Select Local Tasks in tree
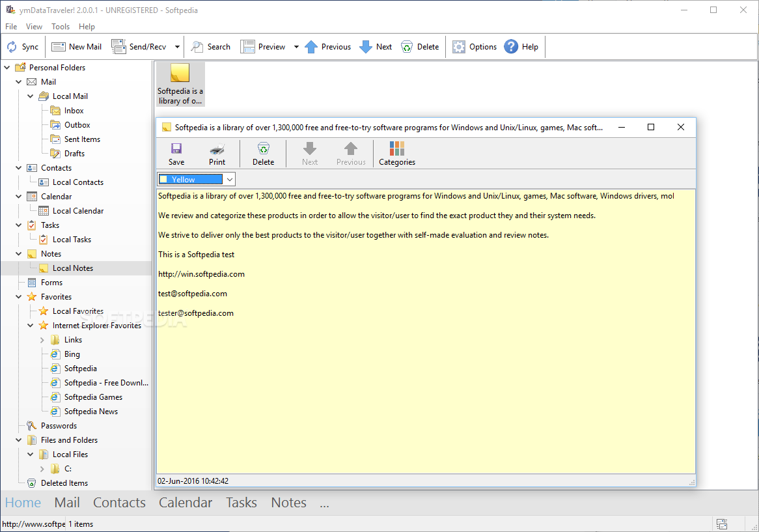759x532 pixels. tap(72, 240)
